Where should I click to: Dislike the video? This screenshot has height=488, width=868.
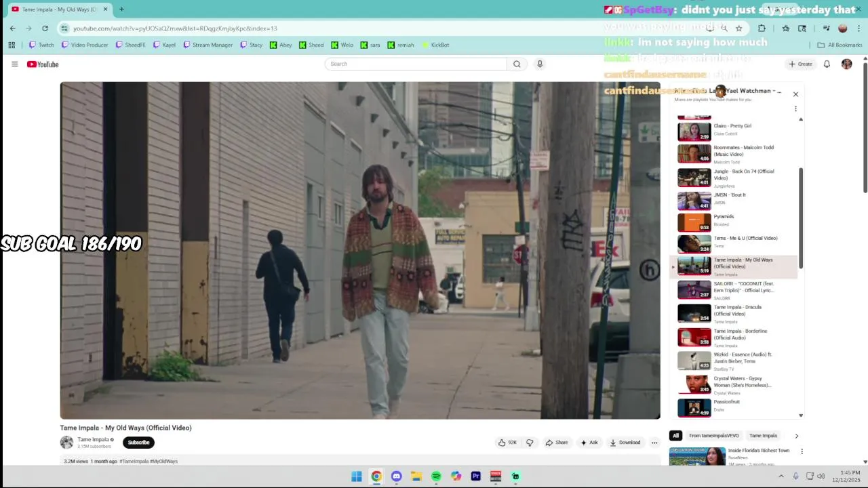click(530, 443)
